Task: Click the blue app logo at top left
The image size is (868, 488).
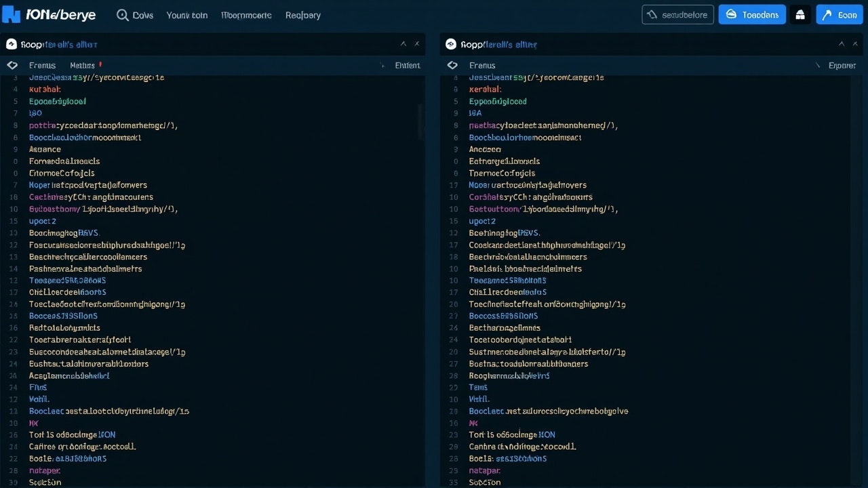Action: click(x=11, y=14)
